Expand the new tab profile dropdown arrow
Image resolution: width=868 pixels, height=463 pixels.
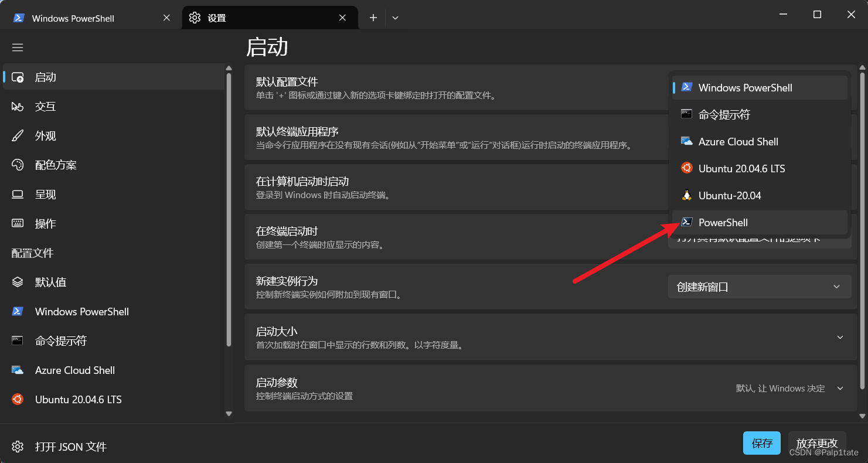pyautogui.click(x=395, y=18)
